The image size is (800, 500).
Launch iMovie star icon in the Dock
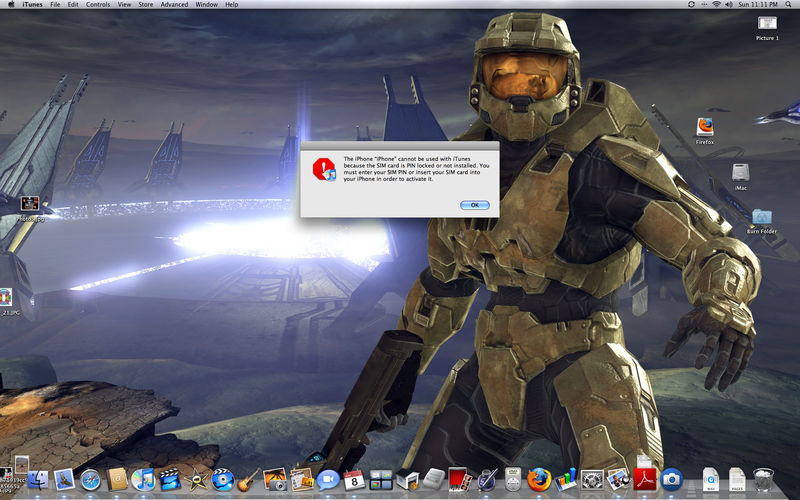pos(196,480)
